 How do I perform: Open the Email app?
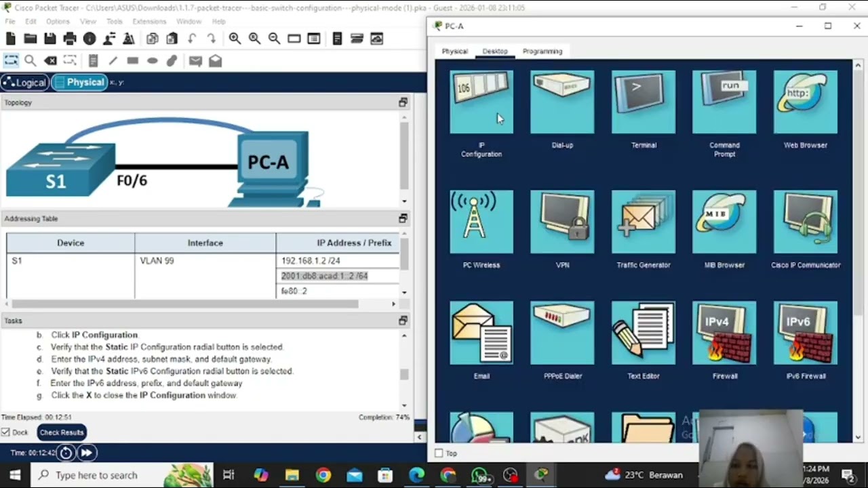[x=481, y=333]
